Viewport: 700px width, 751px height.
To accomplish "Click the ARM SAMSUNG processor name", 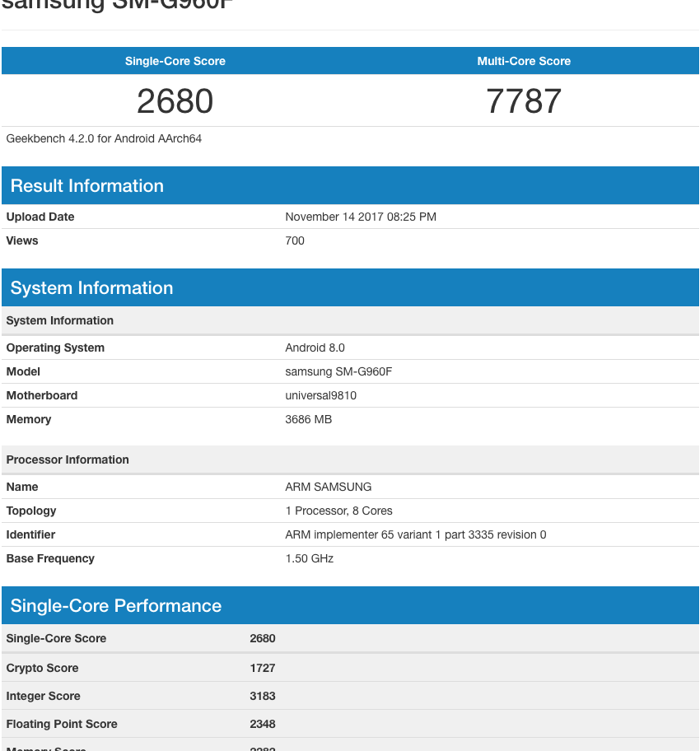I will click(328, 487).
